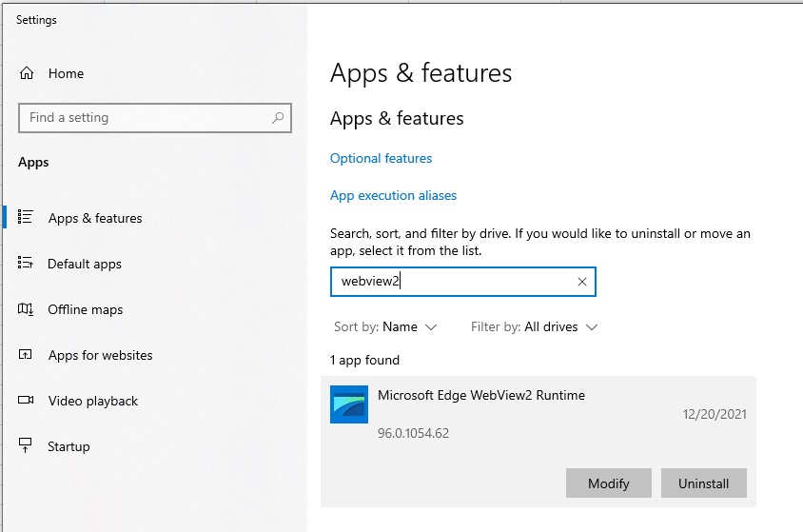Open the Default apps section
This screenshot has height=532, width=803.
tap(85, 264)
